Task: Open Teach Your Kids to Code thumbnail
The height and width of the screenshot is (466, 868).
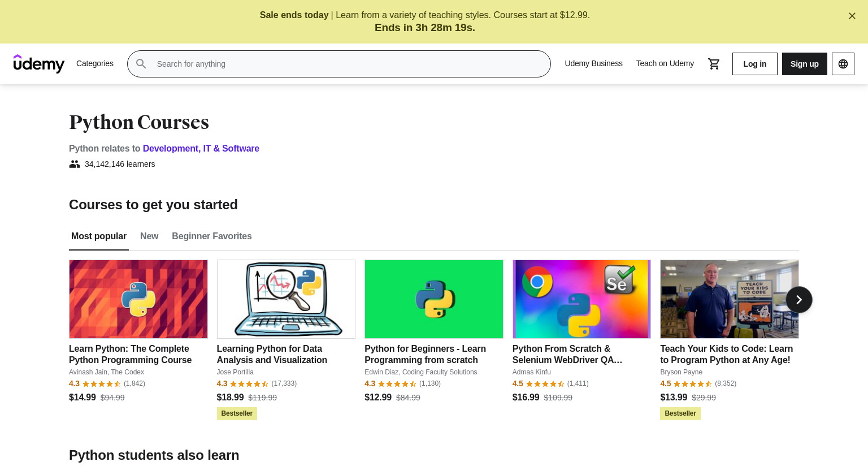Action: [x=729, y=299]
